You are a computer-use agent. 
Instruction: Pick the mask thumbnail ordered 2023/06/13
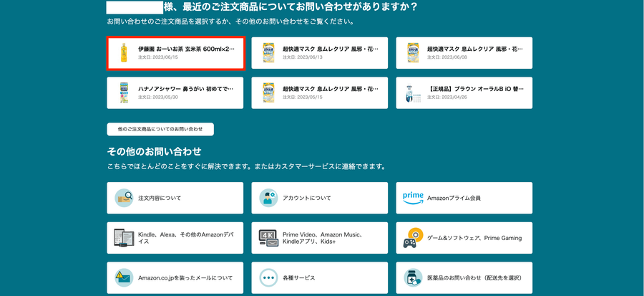[268, 53]
